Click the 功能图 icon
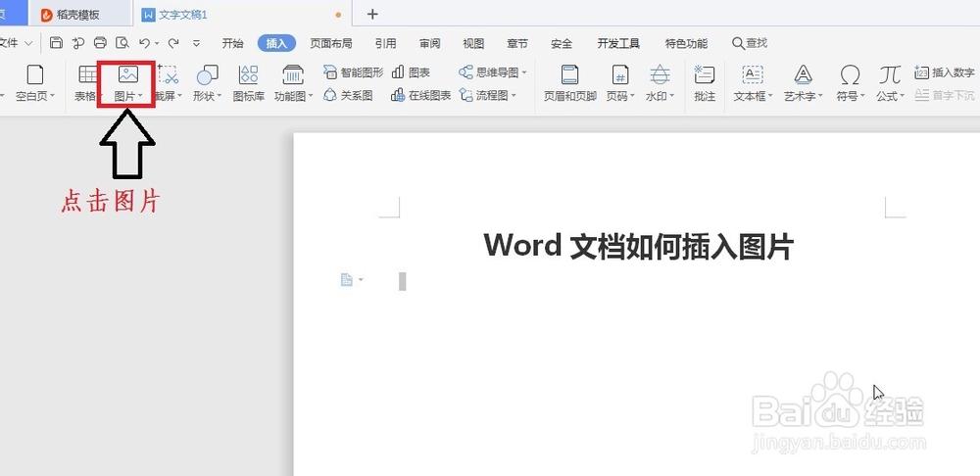Screen dimensions: 980x476 293,75
